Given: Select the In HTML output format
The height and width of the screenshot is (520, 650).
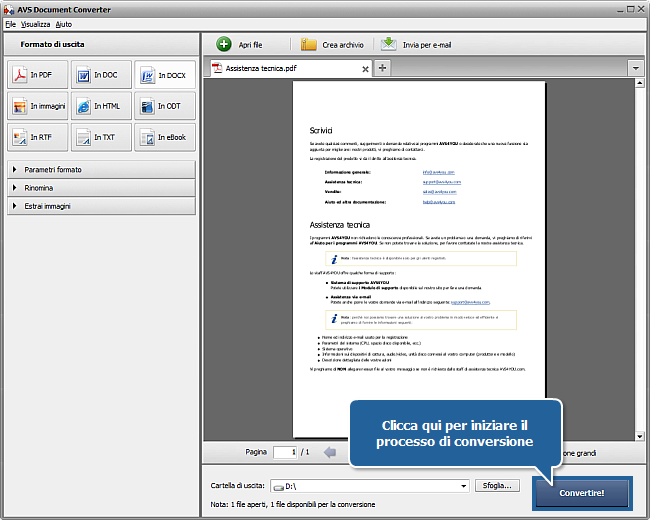Looking at the screenshot, I should [101, 106].
